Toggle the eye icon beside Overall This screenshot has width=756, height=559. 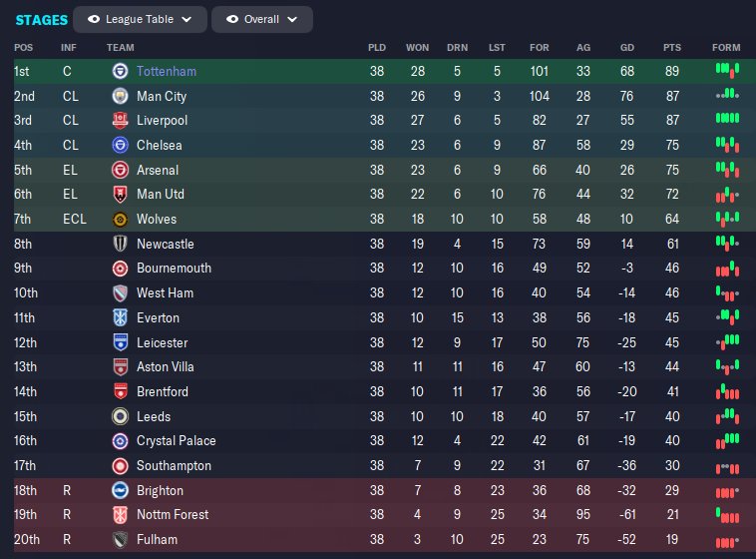233,19
